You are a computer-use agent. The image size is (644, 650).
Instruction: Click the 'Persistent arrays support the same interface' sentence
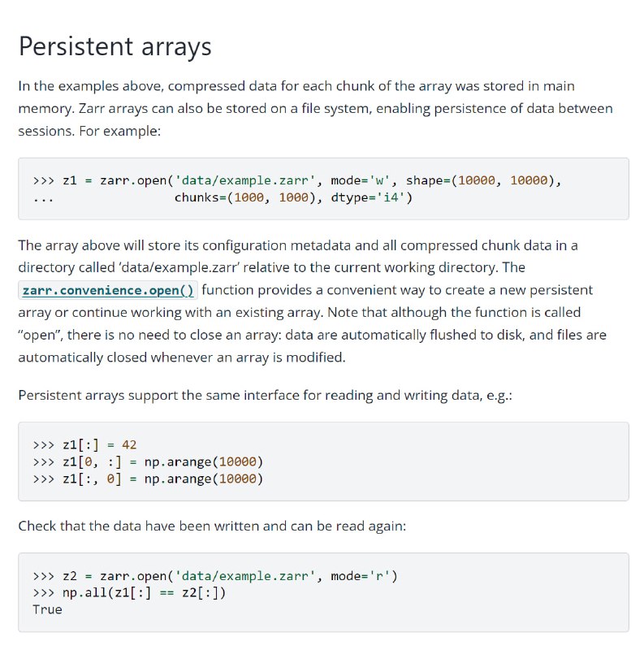tap(266, 395)
